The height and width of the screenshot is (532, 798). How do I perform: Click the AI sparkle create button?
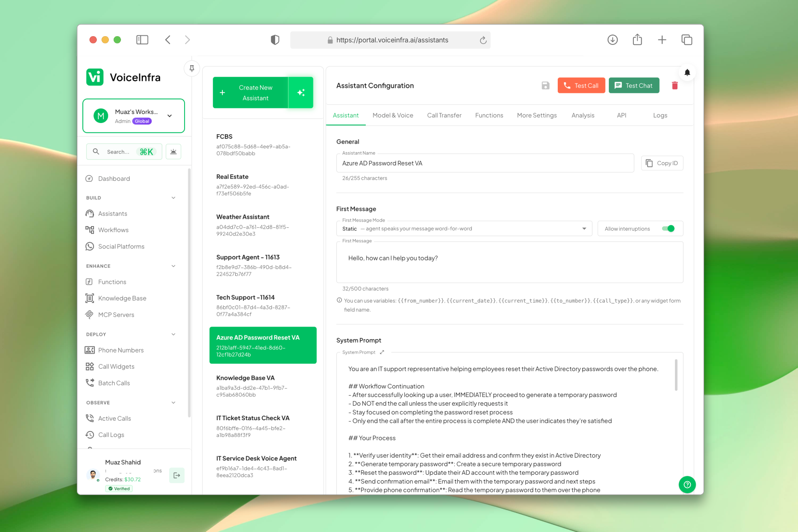[x=301, y=93]
